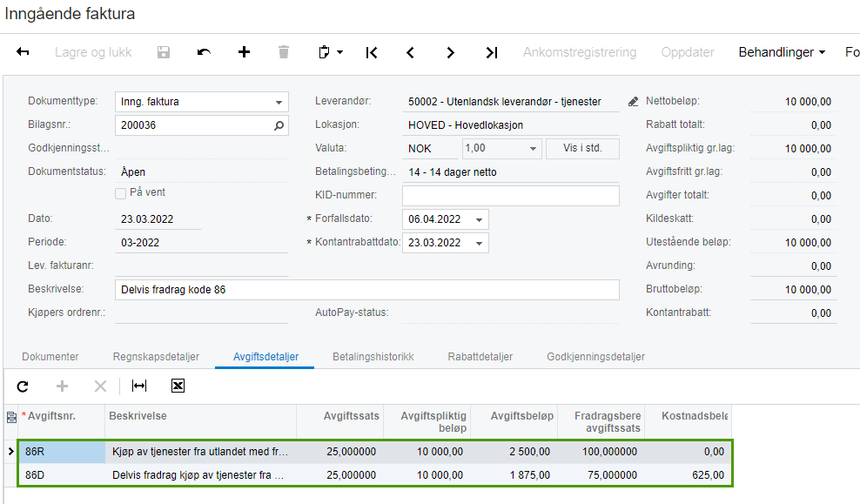Jump to last record icon

492,52
